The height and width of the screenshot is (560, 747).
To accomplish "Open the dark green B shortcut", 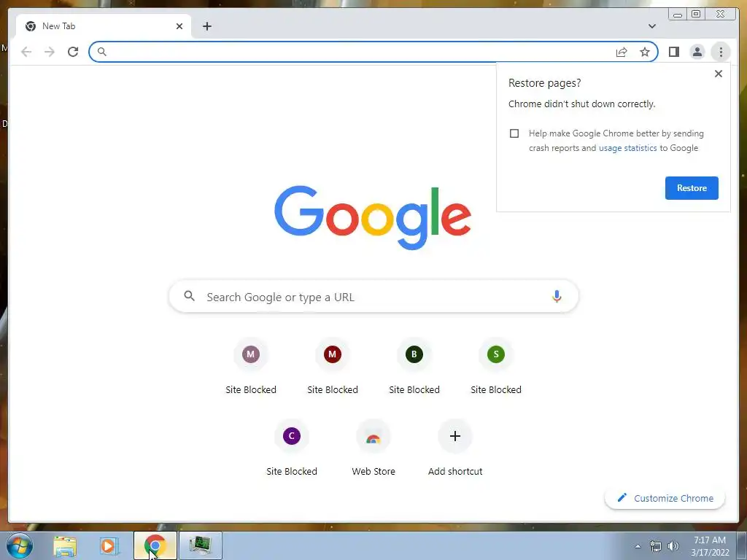I will click(x=414, y=354).
